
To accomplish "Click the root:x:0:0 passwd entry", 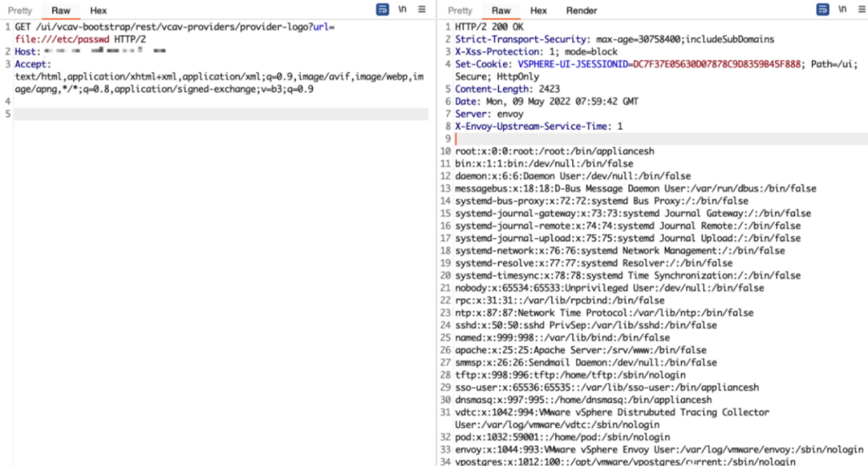I will (x=554, y=152).
